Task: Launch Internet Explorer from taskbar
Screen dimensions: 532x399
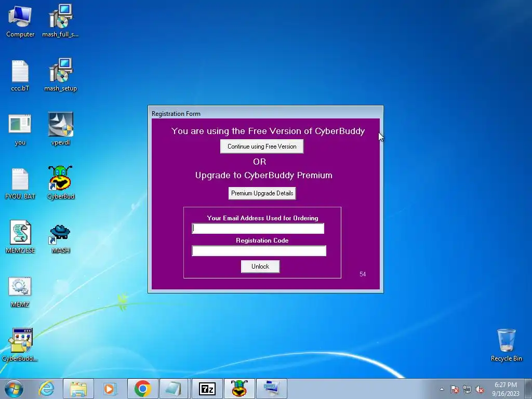Action: click(46, 389)
